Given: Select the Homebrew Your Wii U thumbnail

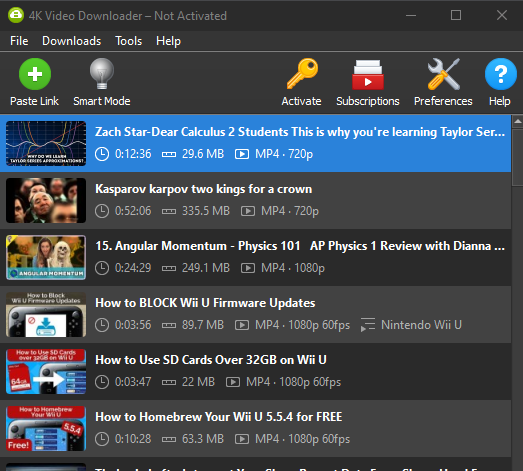Looking at the screenshot, I should tap(46, 429).
